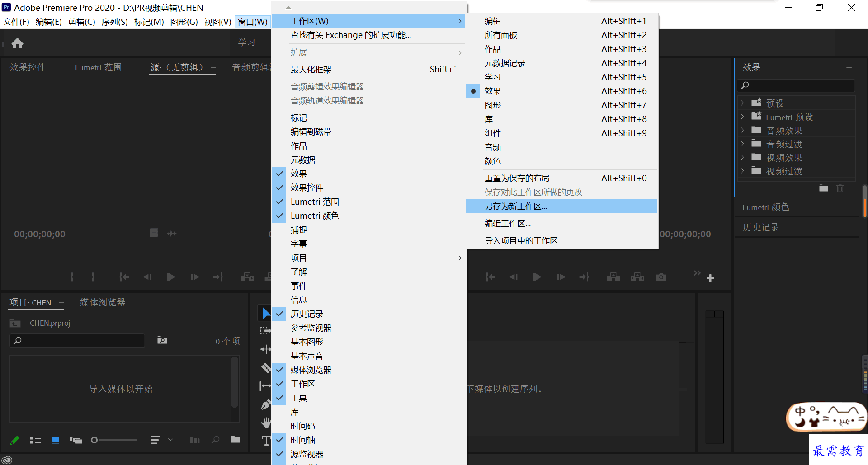Select 导入项目中的工作区
Screen dimensions: 868x465
tap(561, 240)
